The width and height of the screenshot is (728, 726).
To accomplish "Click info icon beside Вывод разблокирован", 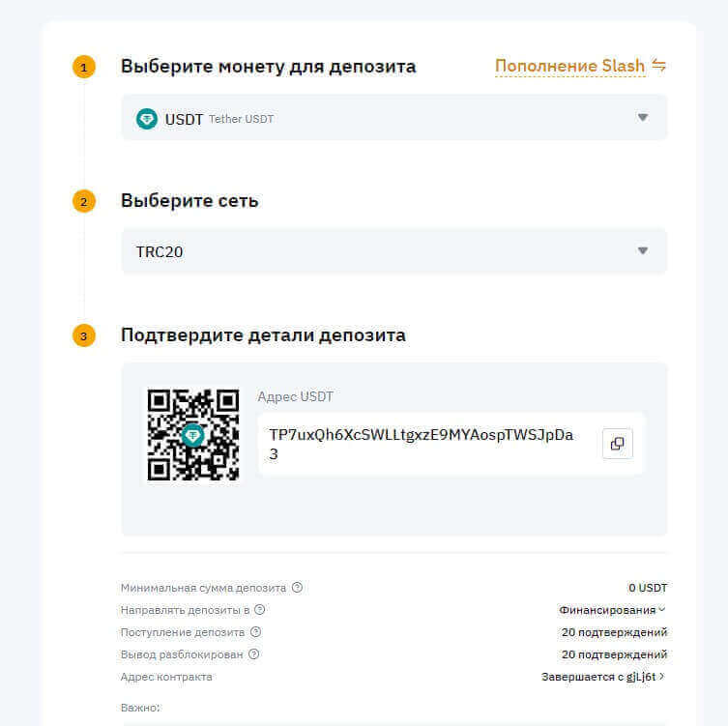I will pyautogui.click(x=253, y=654).
